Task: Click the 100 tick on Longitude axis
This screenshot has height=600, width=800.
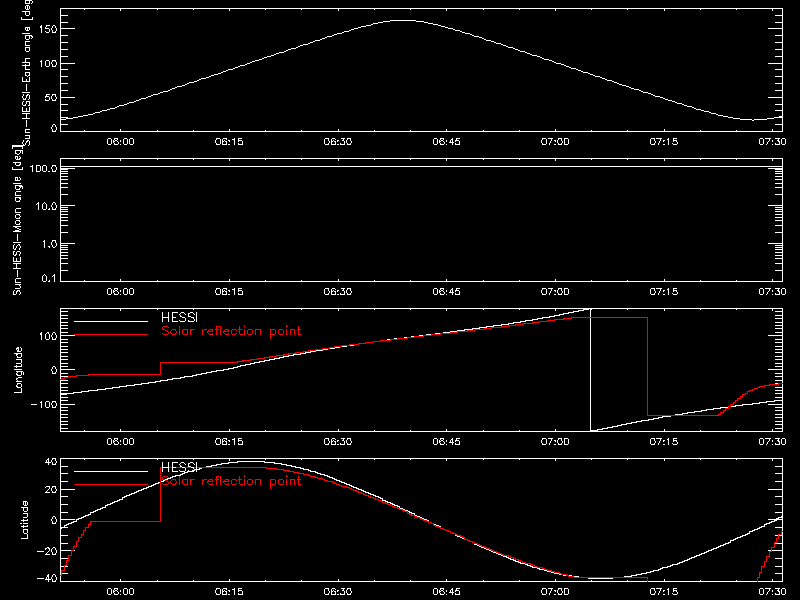Action: pos(48,336)
